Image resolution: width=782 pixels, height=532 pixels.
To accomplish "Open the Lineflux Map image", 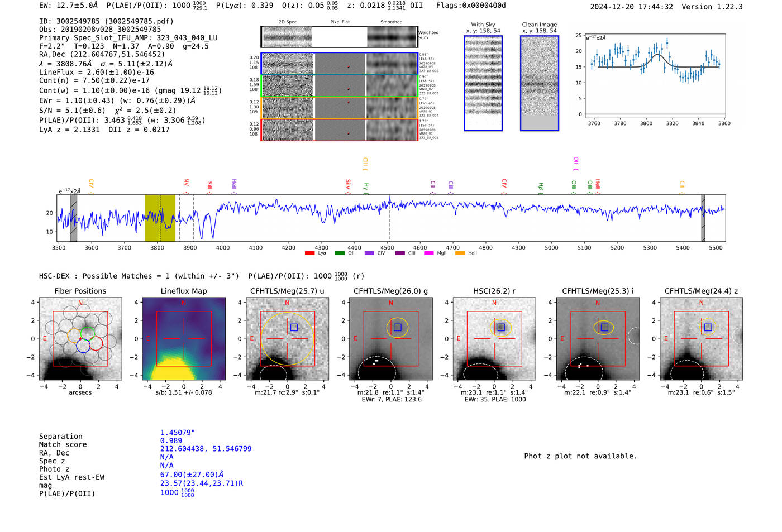I will [x=184, y=339].
